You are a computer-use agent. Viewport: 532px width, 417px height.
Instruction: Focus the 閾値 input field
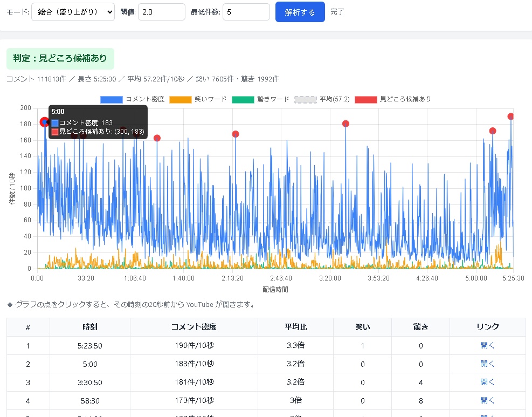pyautogui.click(x=162, y=12)
